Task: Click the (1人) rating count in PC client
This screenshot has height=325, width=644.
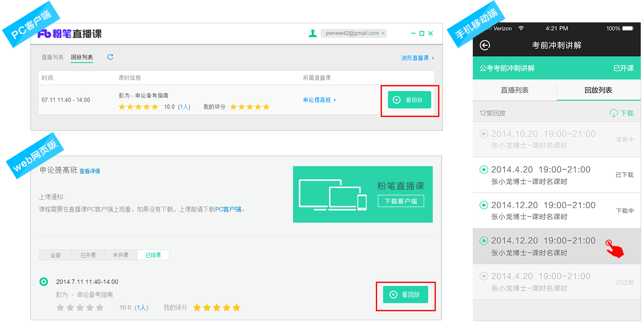Action: click(184, 107)
